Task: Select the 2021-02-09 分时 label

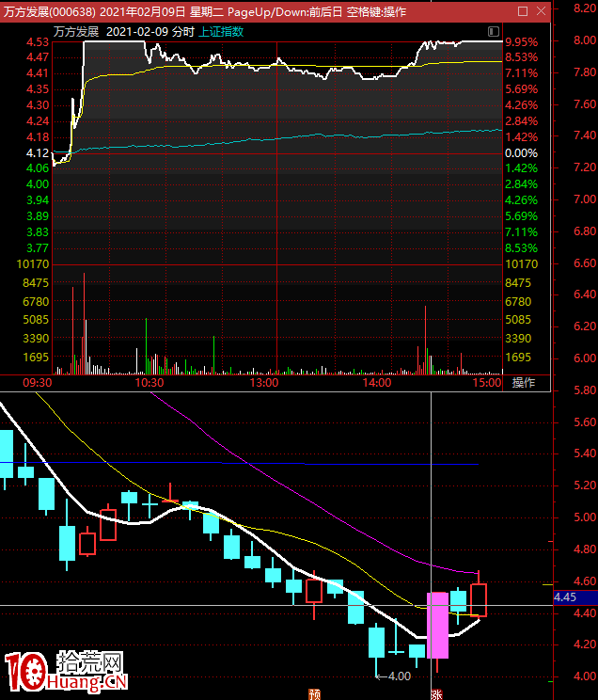Action: click(150, 32)
